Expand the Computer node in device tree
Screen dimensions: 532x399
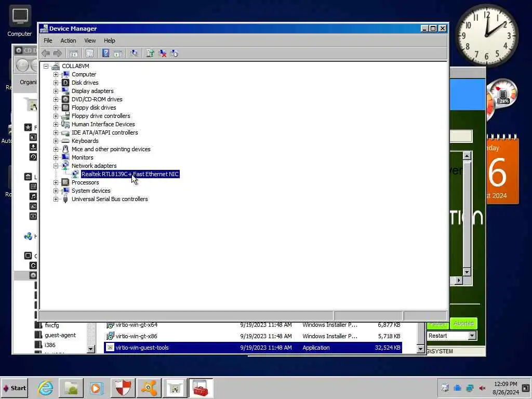[56, 74]
